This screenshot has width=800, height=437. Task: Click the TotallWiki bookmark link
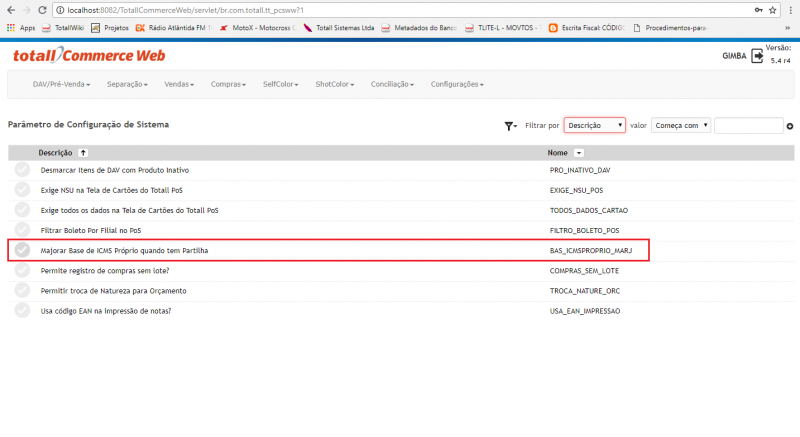point(63,28)
